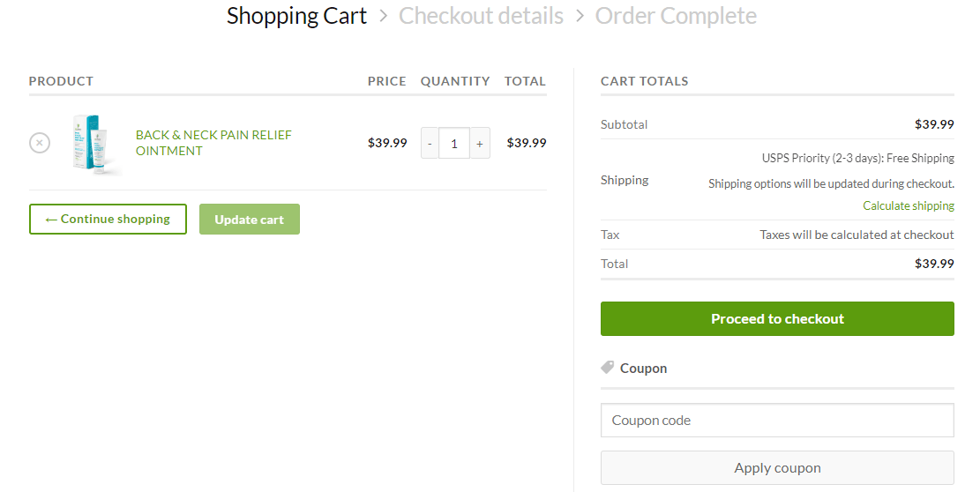Select the Order Complete step

pos(676,16)
